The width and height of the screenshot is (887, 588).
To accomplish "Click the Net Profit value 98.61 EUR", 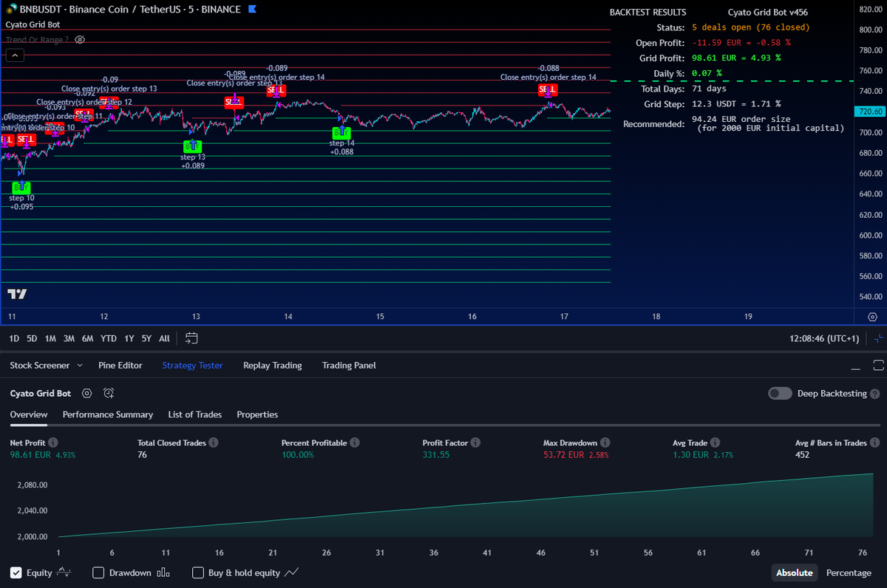I will click(x=30, y=455).
